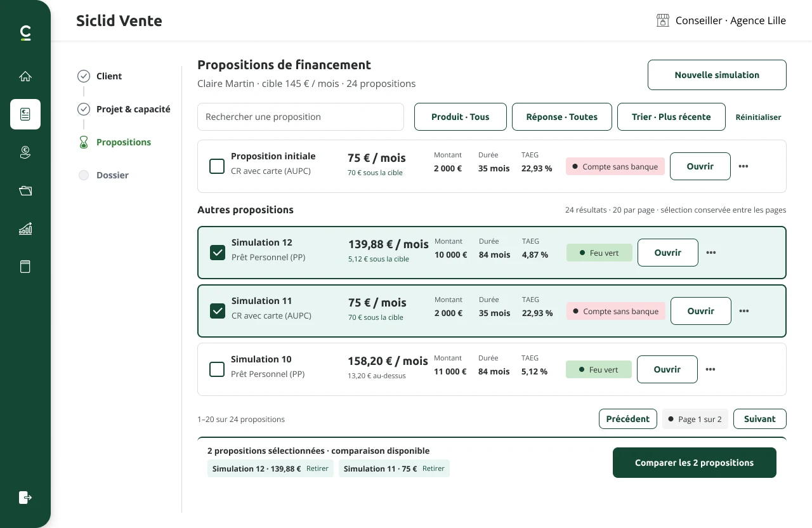This screenshot has height=528, width=812.
Task: Click the 158,20 € / mois amount
Action: 388,361
